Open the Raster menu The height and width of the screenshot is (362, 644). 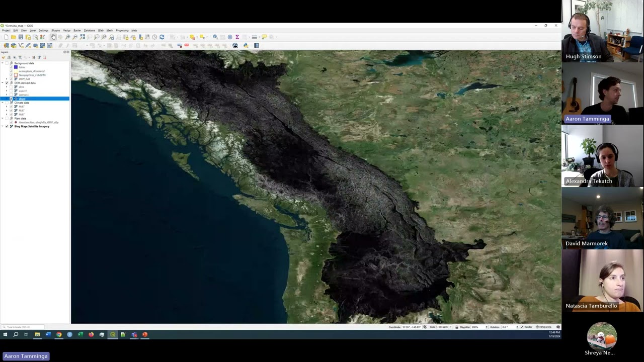pos(77,30)
